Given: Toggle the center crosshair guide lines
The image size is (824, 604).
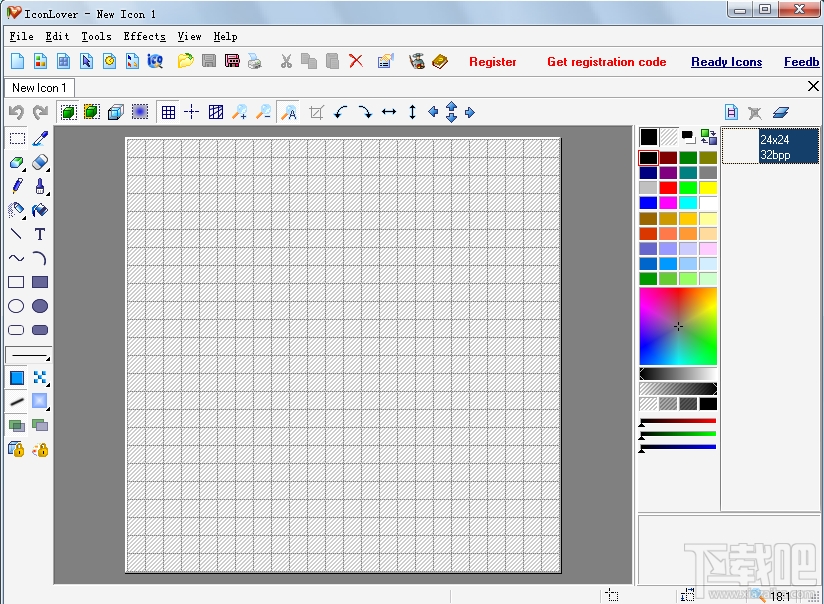Looking at the screenshot, I should [191, 112].
